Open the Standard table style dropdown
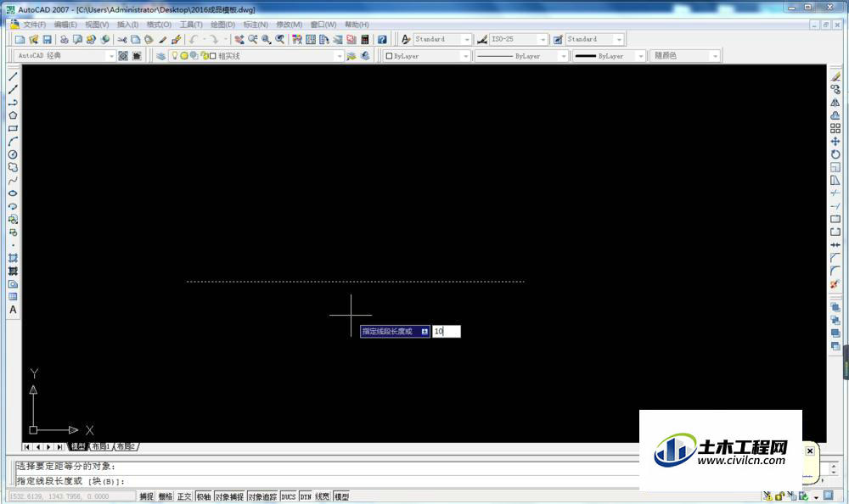This screenshot has width=849, height=504. tap(619, 40)
